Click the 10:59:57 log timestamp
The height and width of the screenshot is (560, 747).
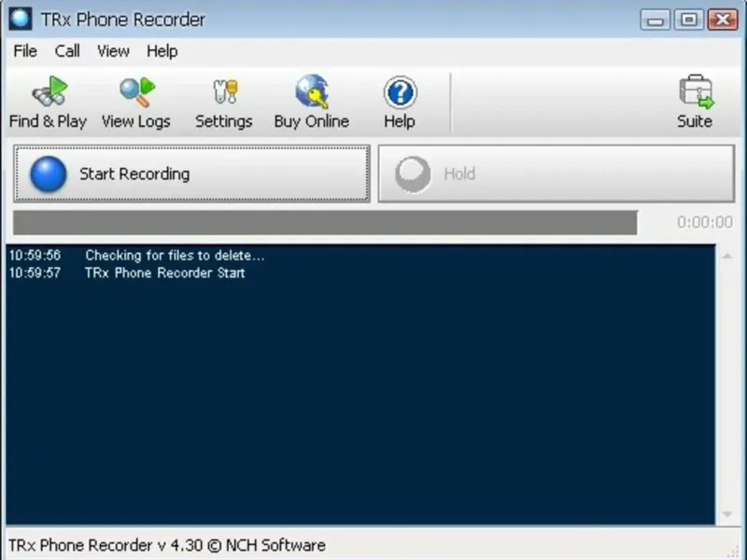[35, 273]
